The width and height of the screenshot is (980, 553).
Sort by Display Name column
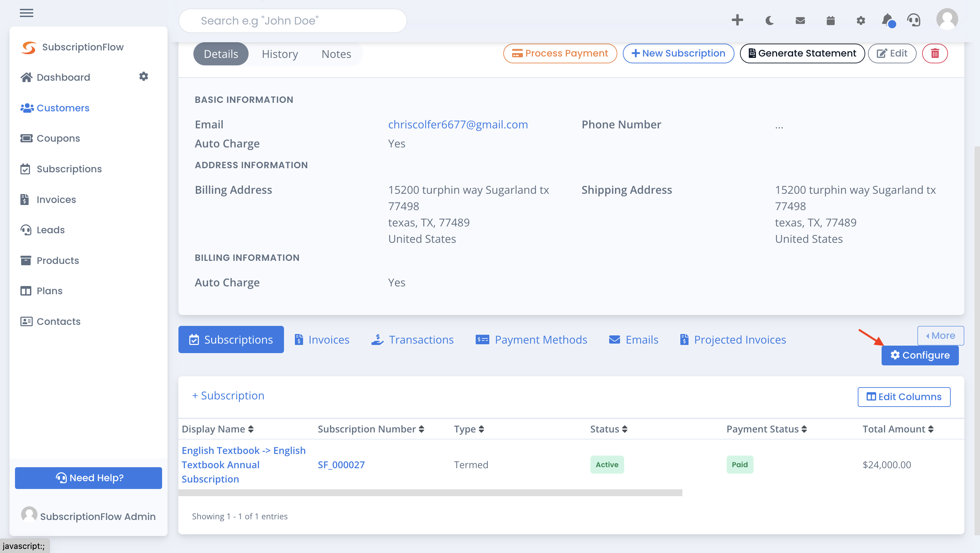point(218,429)
